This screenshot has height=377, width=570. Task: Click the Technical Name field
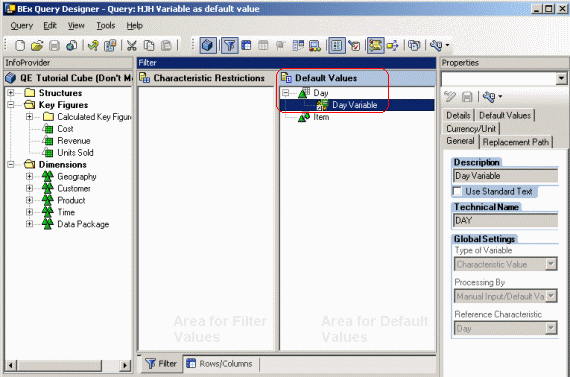506,221
